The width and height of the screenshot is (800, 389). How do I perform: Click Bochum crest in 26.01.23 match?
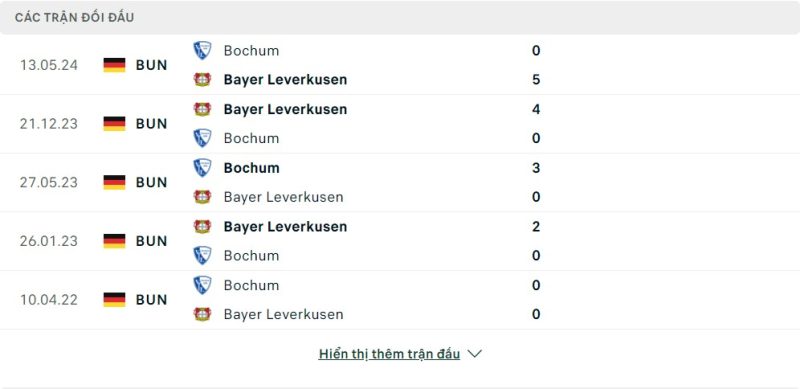tap(202, 255)
